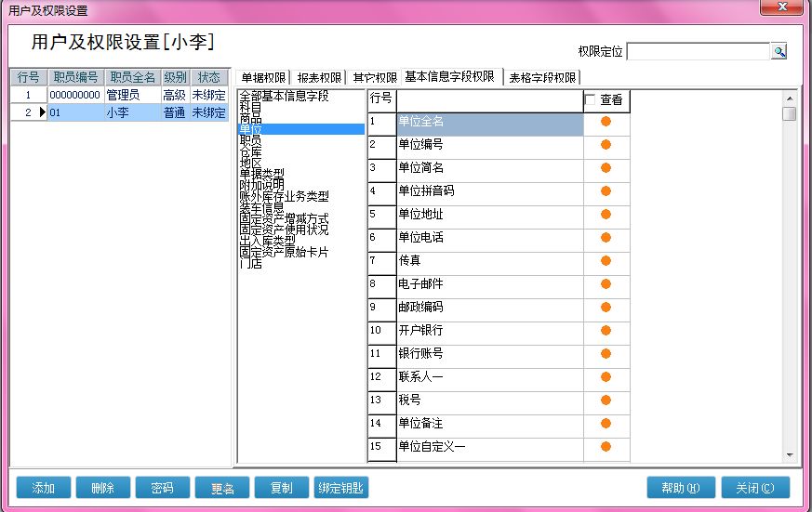812x512 pixels.
Task: Toggle orange view dot for 单位编号
Action: 606,145
